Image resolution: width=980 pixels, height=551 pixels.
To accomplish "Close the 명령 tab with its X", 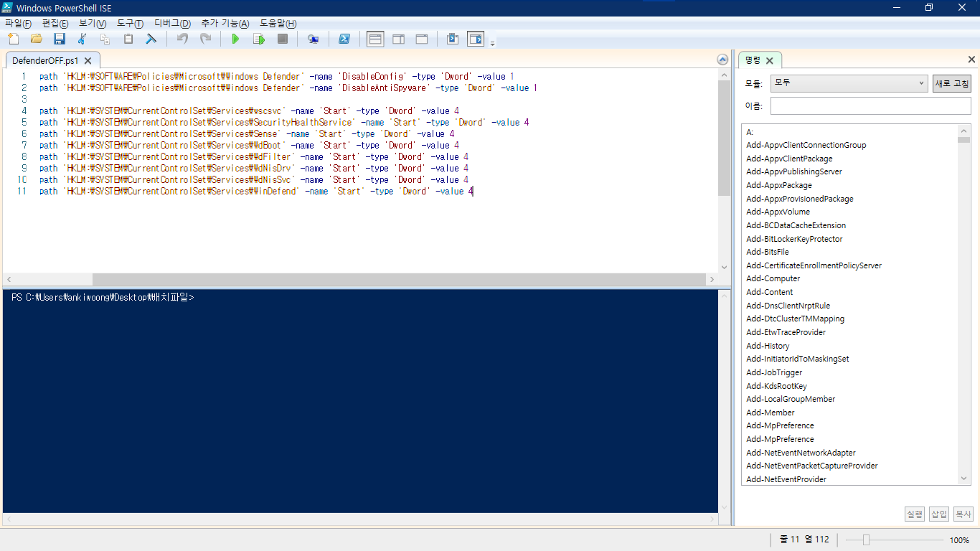I will 770,60.
